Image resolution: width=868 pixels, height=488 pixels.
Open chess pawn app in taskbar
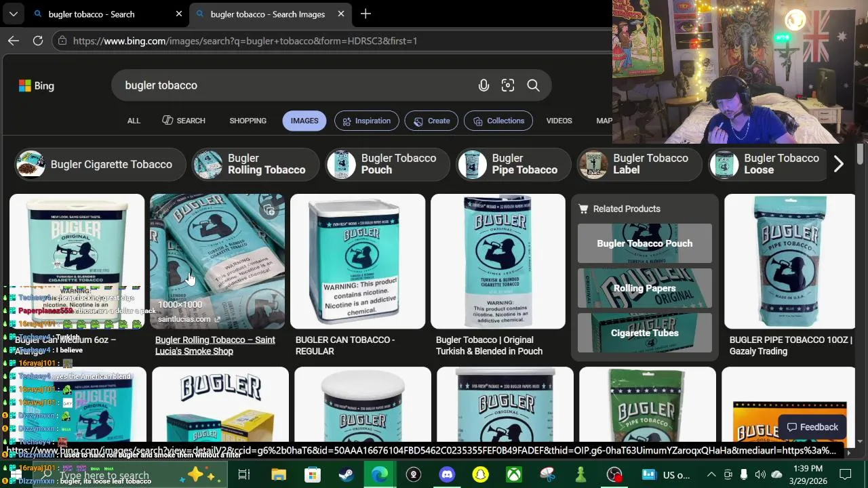[580, 474]
